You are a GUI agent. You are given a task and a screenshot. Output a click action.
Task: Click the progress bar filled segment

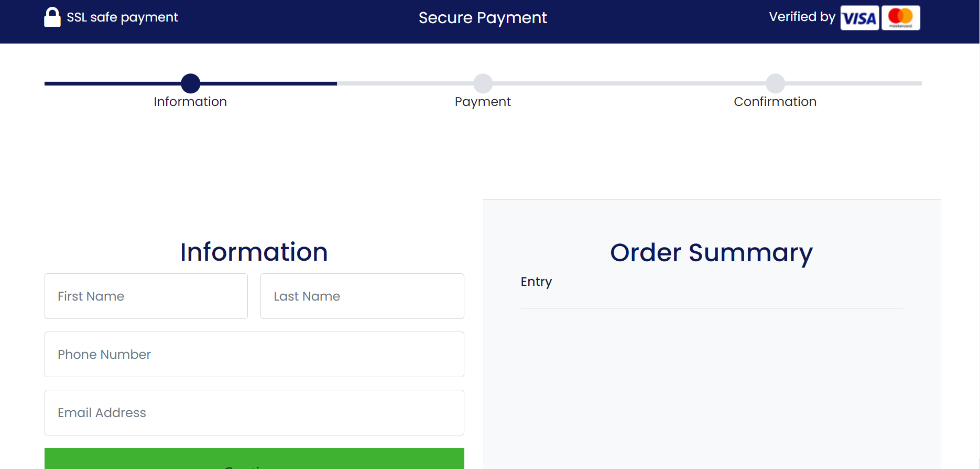[191, 83]
